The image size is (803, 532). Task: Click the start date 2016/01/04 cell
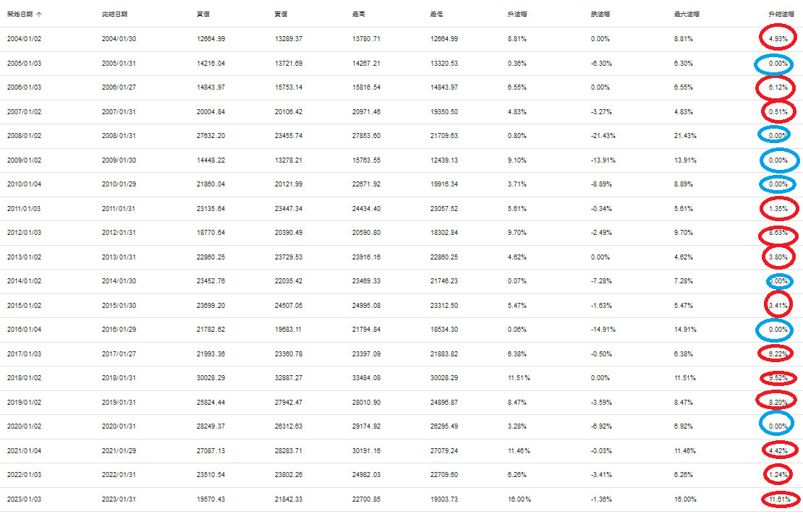(x=25, y=330)
